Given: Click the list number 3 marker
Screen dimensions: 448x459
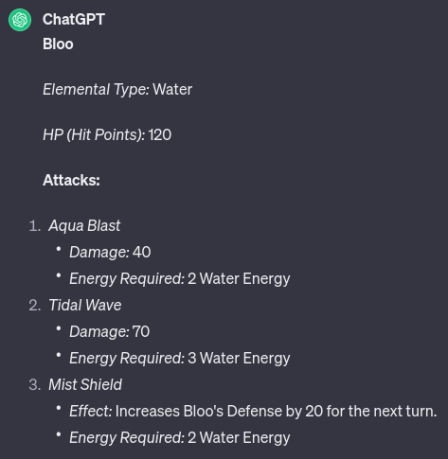Looking at the screenshot, I should (35, 385).
